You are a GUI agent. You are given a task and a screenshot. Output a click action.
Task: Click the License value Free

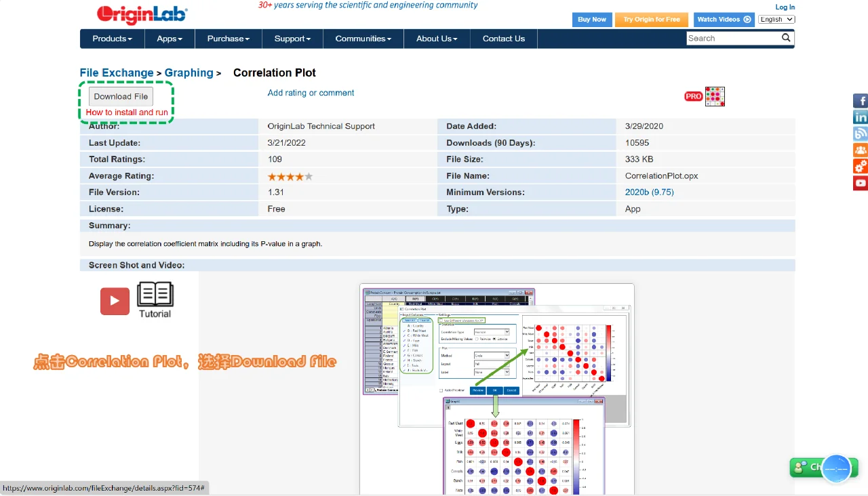(277, 209)
